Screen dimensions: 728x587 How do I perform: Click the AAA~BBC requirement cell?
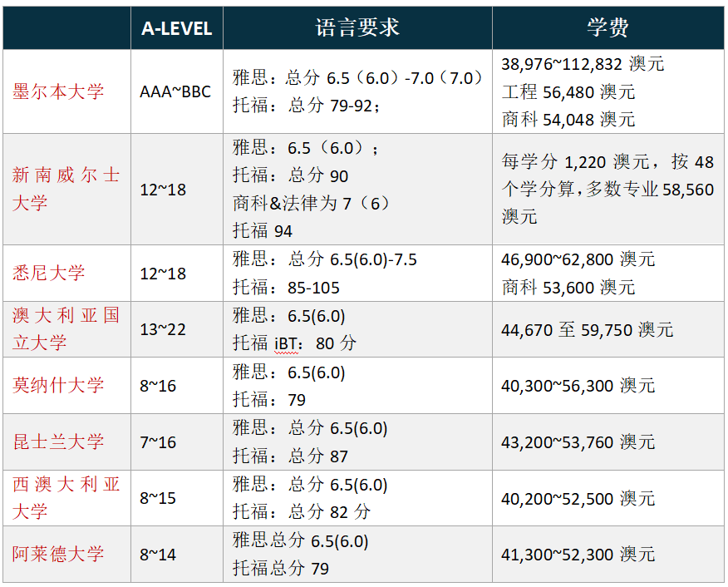point(176,91)
